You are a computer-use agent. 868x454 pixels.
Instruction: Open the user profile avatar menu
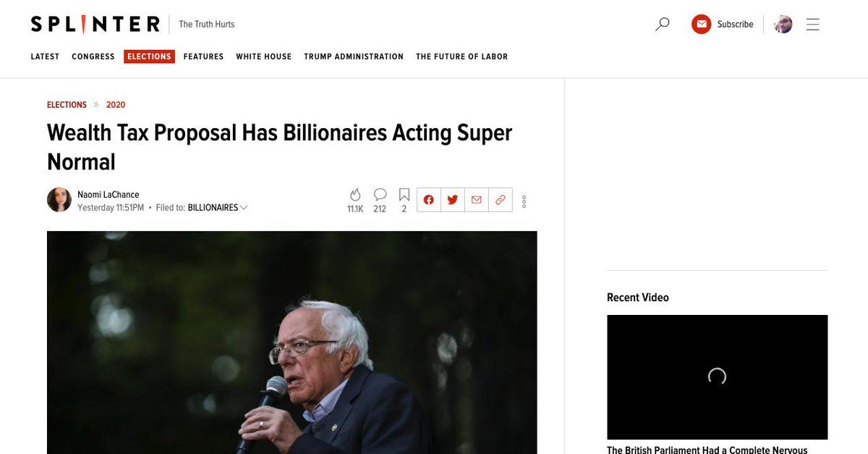783,25
